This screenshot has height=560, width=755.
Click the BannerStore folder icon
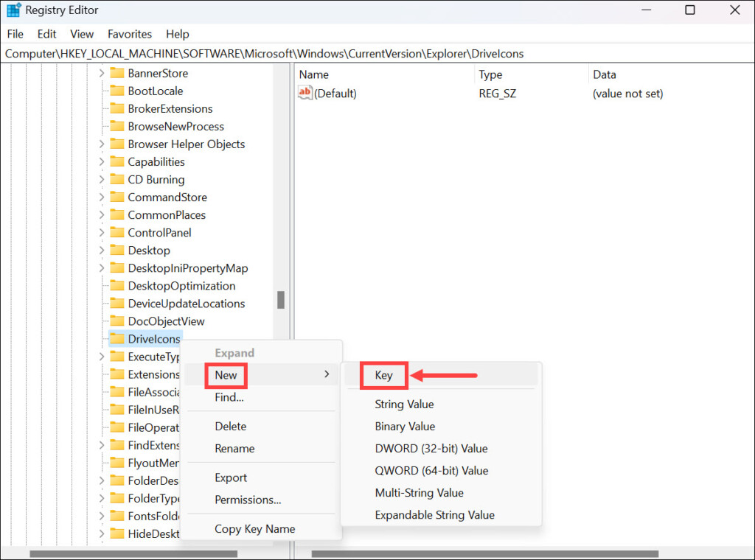tap(116, 73)
